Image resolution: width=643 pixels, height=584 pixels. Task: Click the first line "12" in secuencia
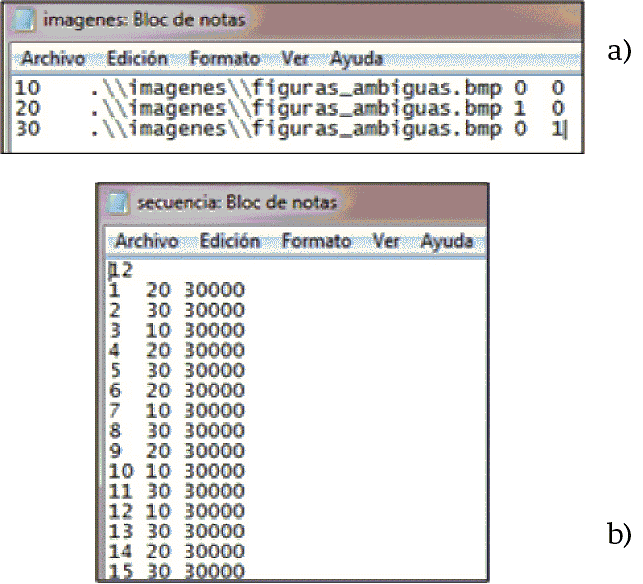121,270
